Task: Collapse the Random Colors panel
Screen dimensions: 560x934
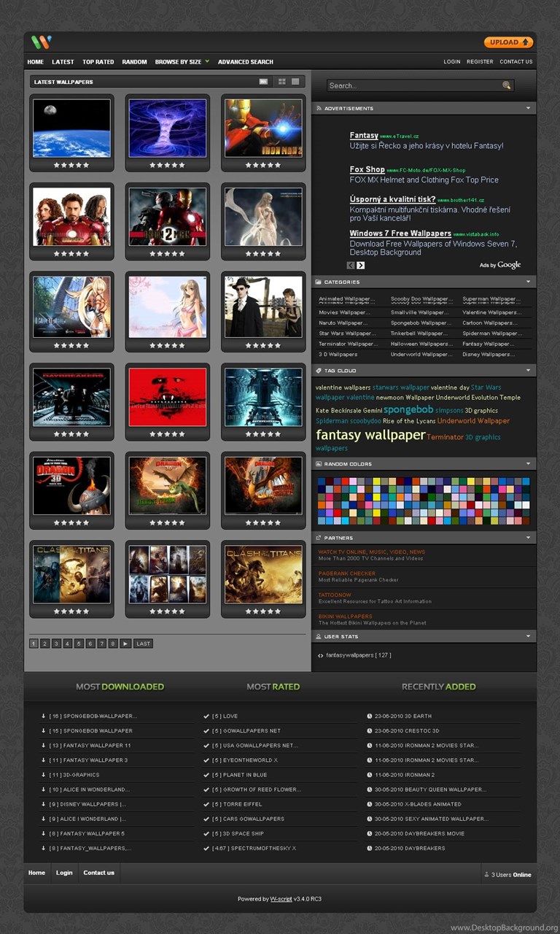Action: (x=529, y=464)
